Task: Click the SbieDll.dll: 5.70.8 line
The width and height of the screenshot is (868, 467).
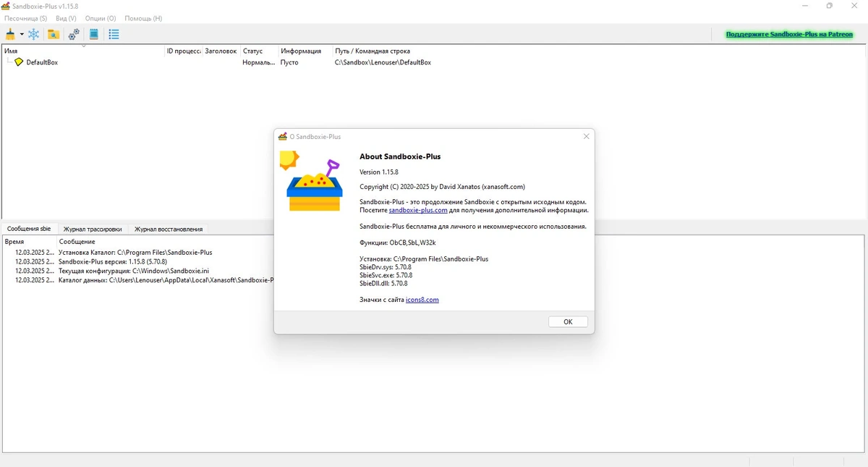Action: [383, 283]
